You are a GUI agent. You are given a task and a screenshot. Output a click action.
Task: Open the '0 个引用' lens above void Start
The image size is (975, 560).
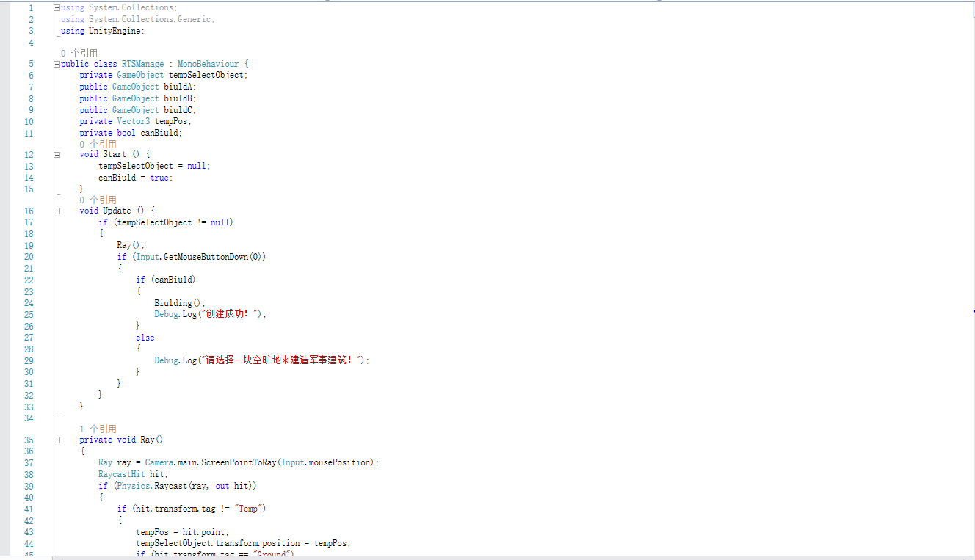[x=98, y=144]
